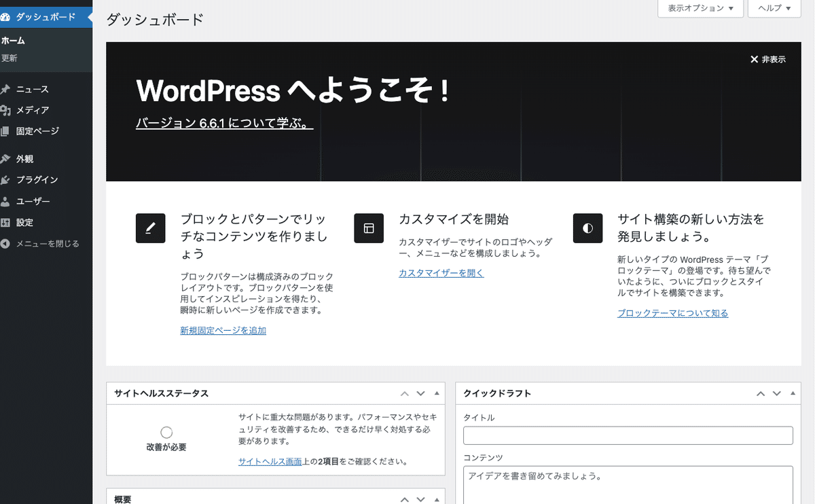
Task: Click the X icon to hide welcome panel
Action: click(754, 59)
